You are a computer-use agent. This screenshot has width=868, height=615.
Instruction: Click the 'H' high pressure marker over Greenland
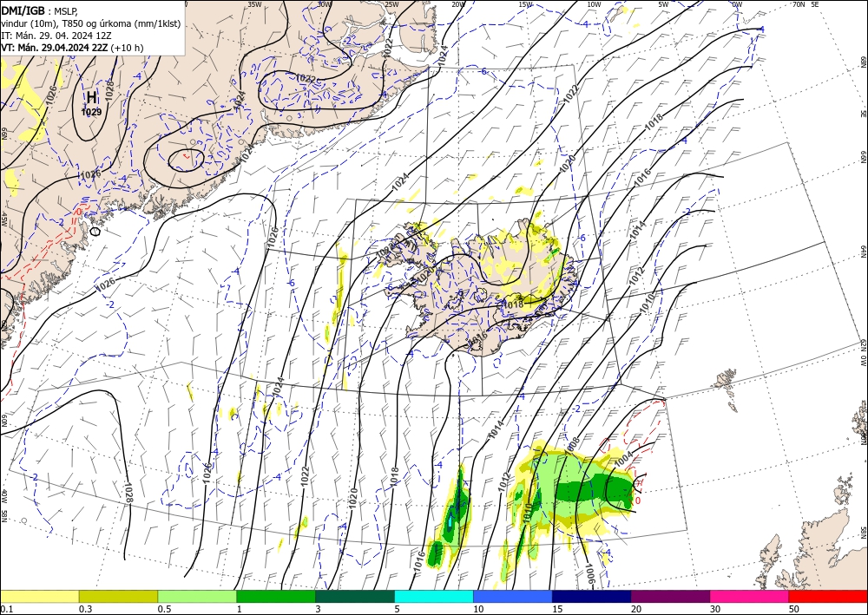point(91,98)
